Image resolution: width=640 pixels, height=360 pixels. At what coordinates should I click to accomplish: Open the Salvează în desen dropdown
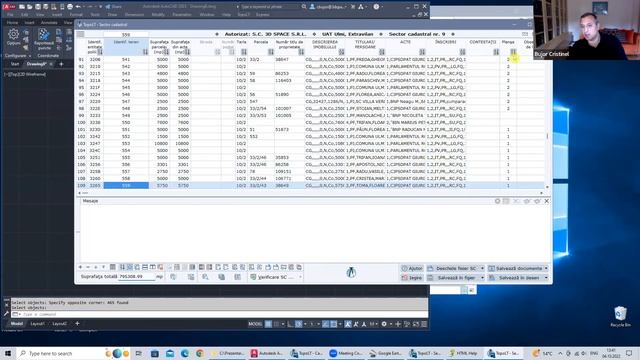coord(546,278)
